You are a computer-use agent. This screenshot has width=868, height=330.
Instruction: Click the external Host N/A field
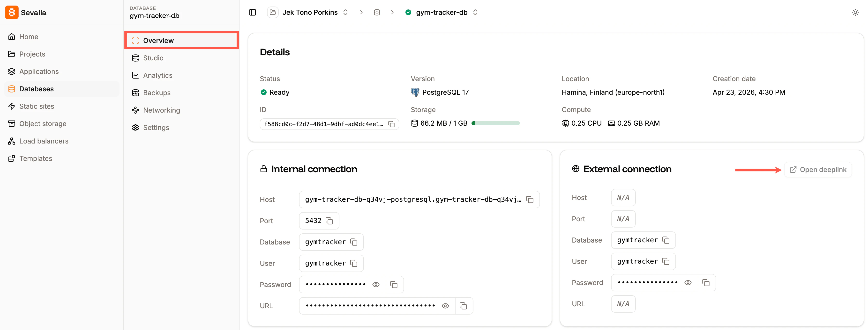pos(623,197)
